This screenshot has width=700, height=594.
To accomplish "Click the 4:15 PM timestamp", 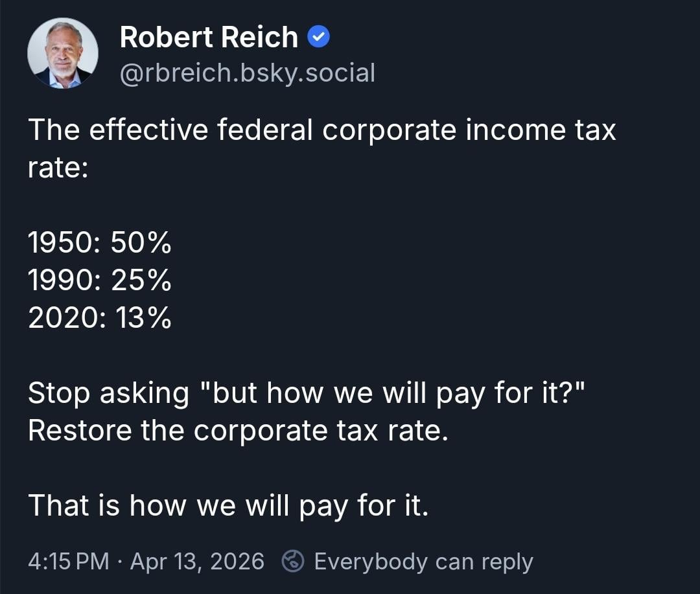I will 69,561.
